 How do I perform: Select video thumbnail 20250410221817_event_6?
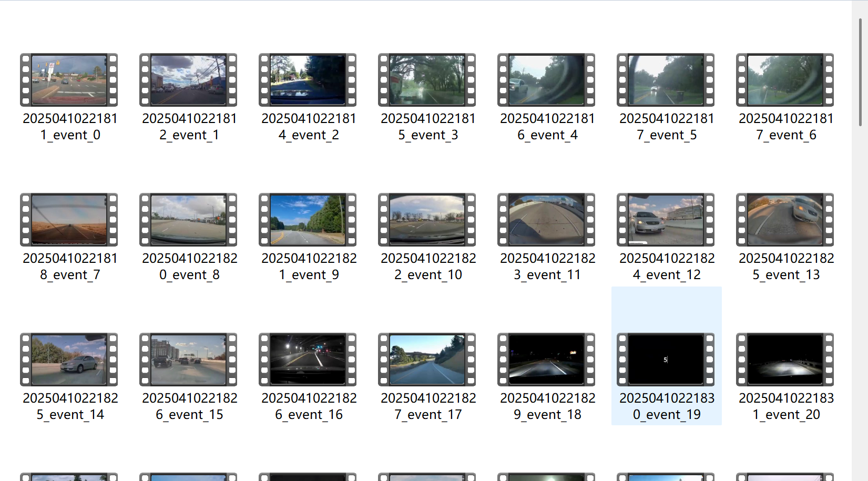[x=785, y=80]
